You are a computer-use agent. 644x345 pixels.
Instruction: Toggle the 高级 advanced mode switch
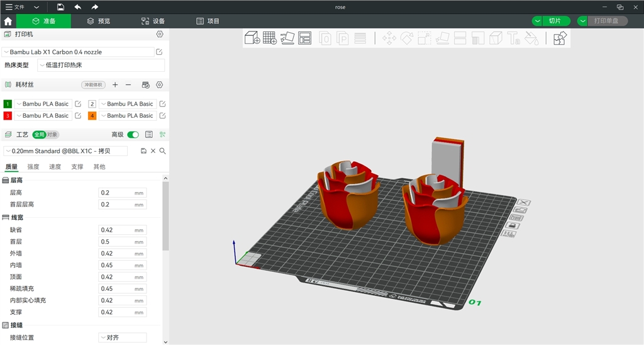[x=133, y=135]
